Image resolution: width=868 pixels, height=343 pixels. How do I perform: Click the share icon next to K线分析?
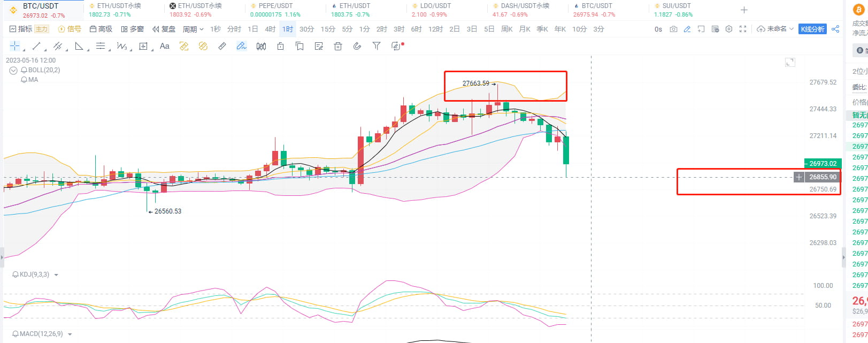click(x=835, y=29)
